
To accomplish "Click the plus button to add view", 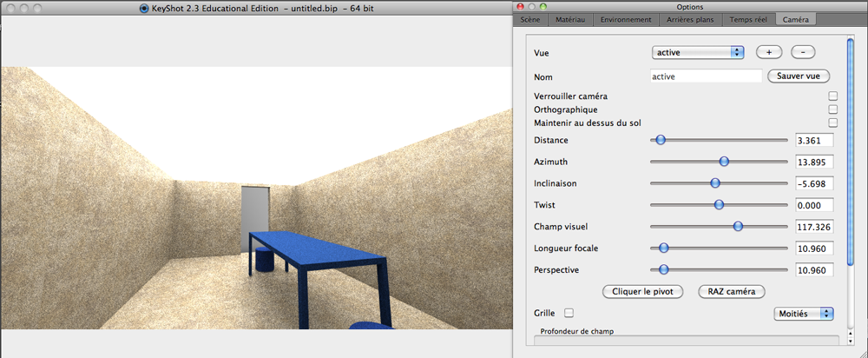I will 768,52.
